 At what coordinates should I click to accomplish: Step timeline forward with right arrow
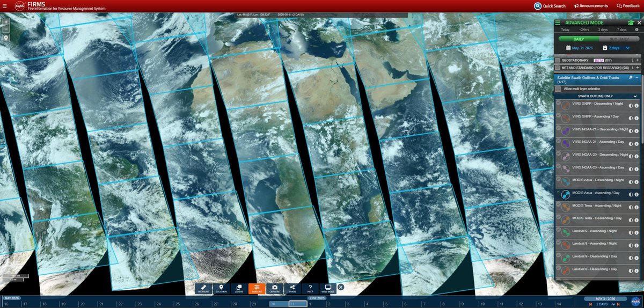click(x=618, y=304)
